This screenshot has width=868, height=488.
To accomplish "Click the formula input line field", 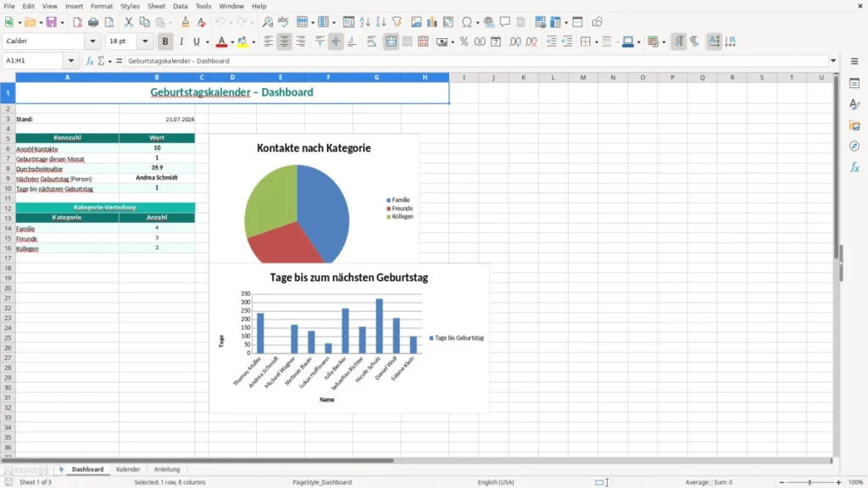I will tap(476, 61).
